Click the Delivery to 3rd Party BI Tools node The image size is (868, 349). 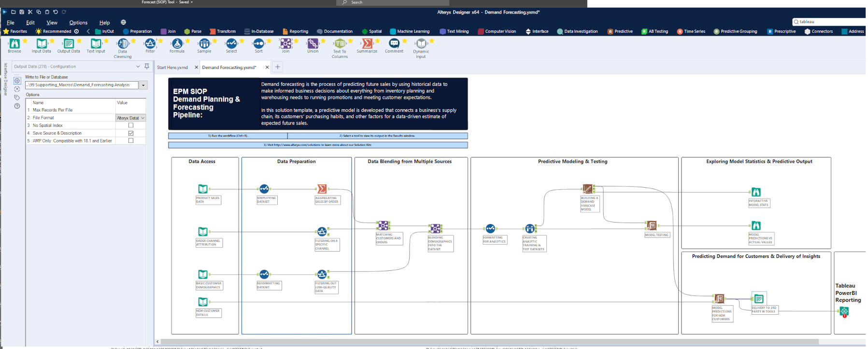point(759,299)
